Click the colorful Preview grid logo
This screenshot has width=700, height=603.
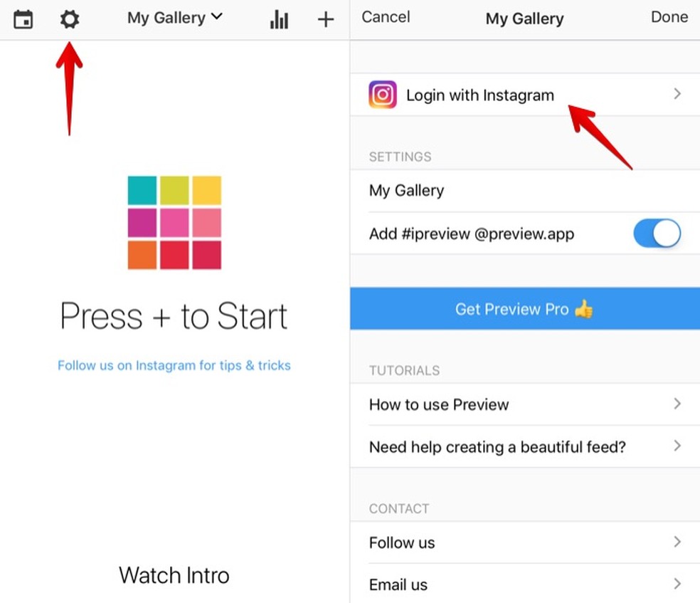(x=174, y=222)
